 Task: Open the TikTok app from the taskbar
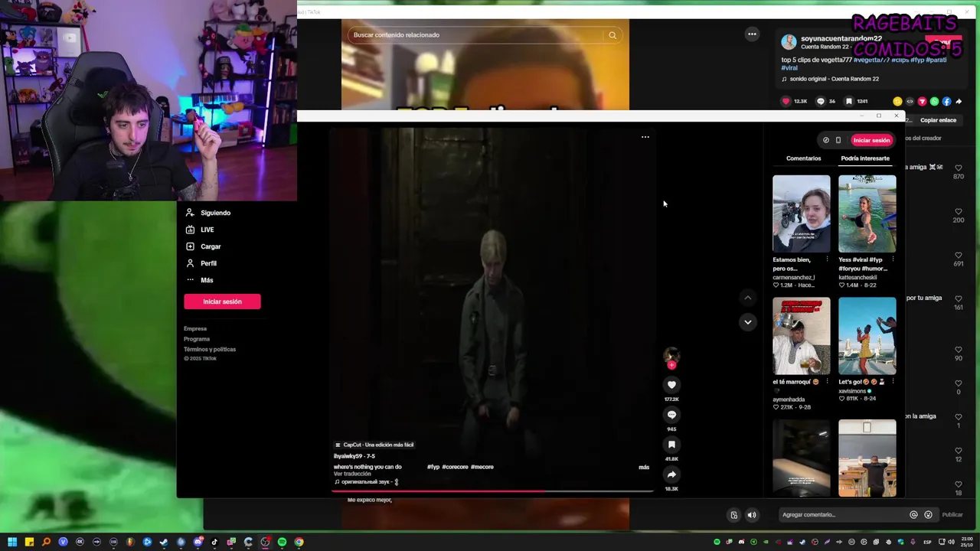coord(214,542)
